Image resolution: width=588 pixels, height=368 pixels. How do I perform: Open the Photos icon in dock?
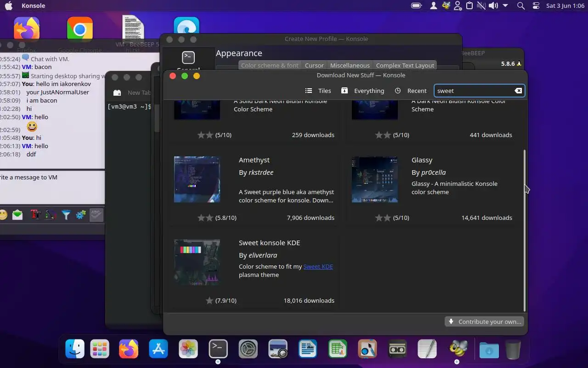tap(188, 349)
